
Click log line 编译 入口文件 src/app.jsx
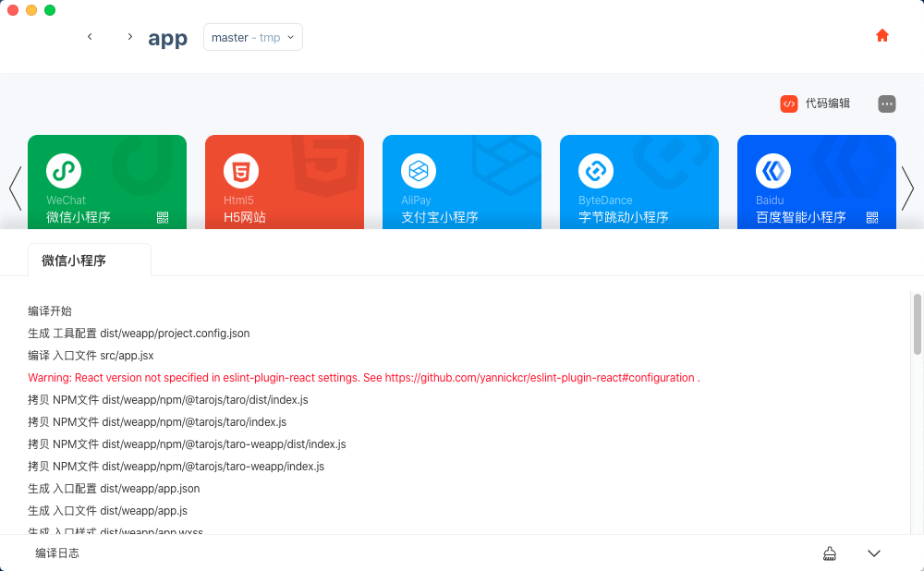click(91, 356)
